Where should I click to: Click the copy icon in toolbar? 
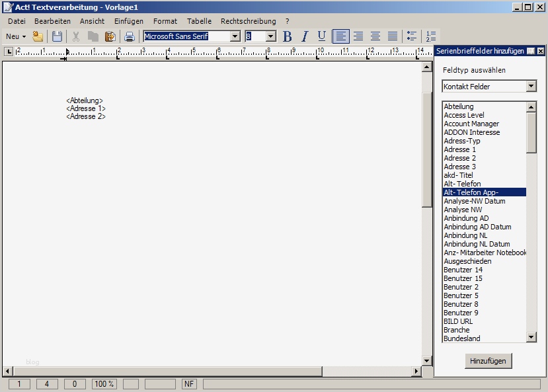(93, 36)
